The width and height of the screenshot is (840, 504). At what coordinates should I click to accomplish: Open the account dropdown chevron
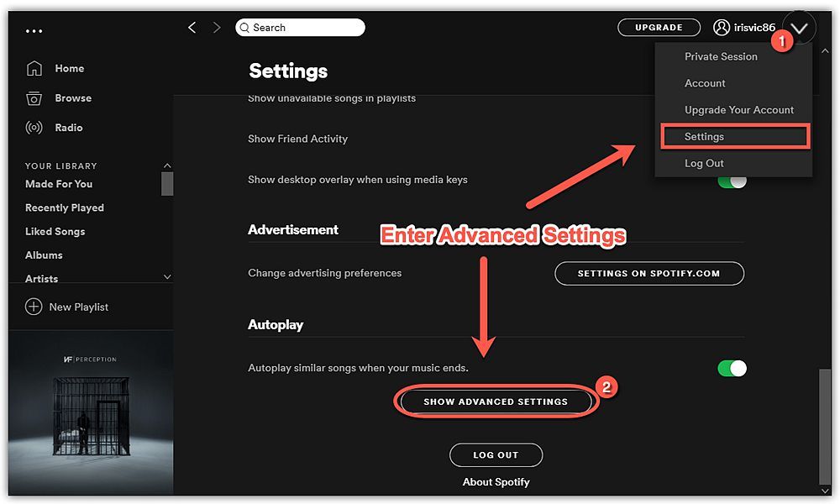[799, 28]
